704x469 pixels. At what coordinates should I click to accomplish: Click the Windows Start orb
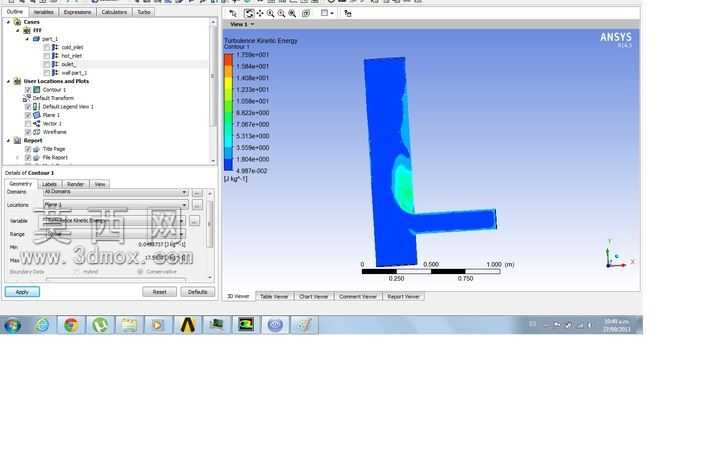(13, 325)
